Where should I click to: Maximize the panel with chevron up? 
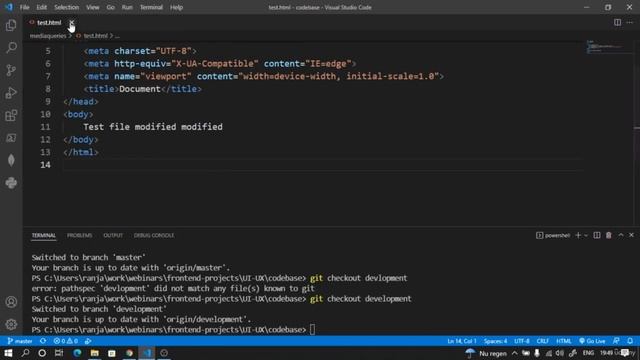tap(621, 236)
